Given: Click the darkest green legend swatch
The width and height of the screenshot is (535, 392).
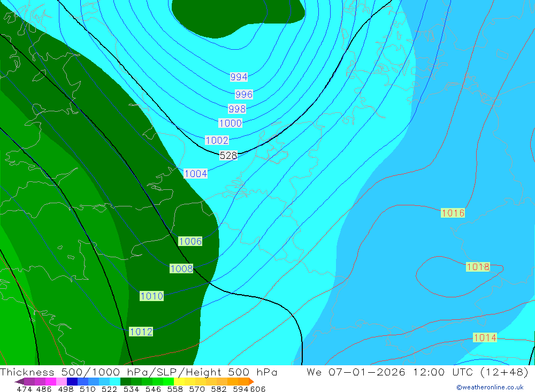Looking at the screenshot, I should (126, 381).
